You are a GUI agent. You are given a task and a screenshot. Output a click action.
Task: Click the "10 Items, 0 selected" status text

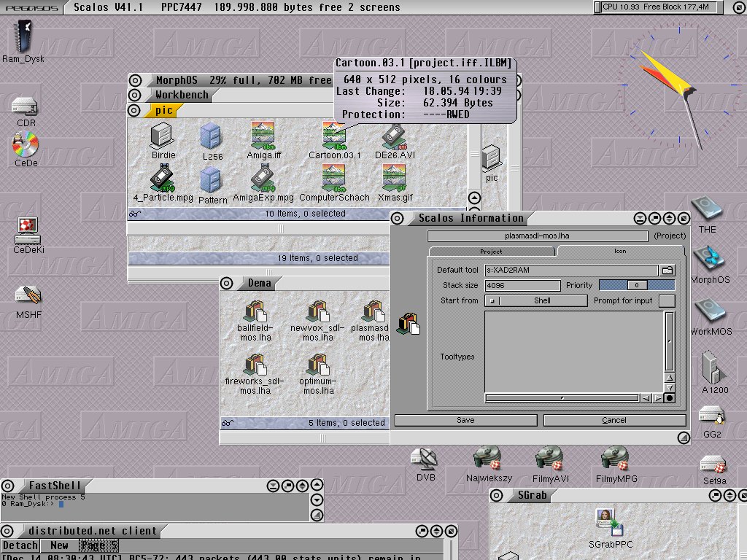306,214
